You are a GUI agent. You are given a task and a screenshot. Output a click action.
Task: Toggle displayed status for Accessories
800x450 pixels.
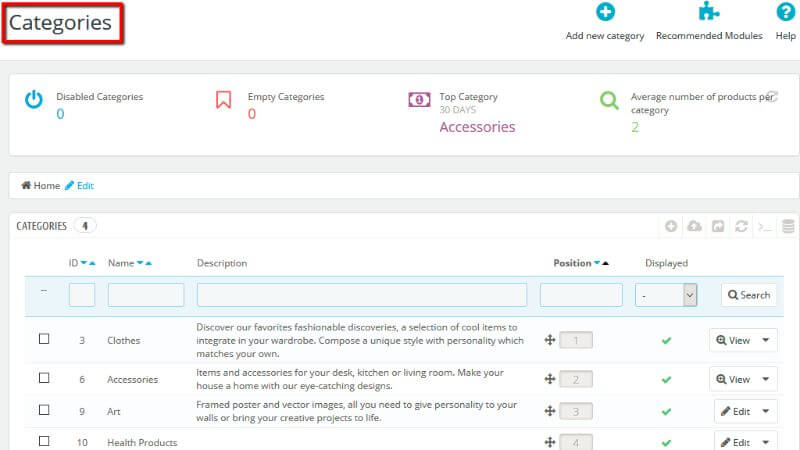coord(666,380)
